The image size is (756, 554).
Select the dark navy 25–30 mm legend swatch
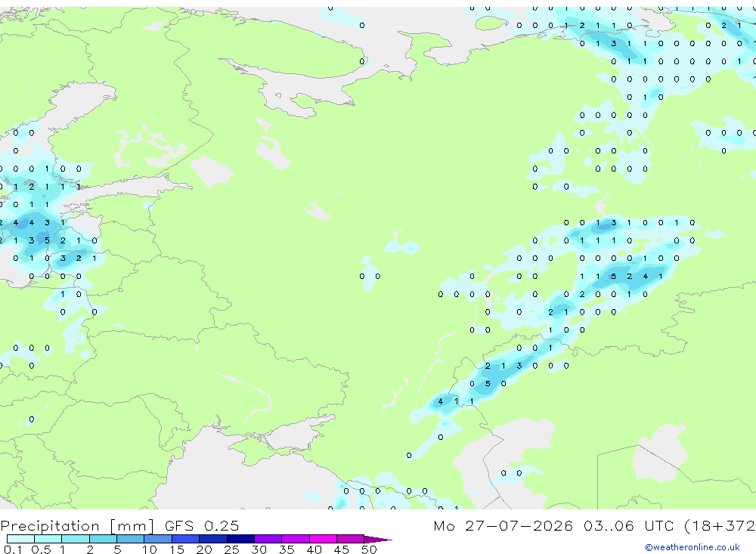(x=240, y=539)
